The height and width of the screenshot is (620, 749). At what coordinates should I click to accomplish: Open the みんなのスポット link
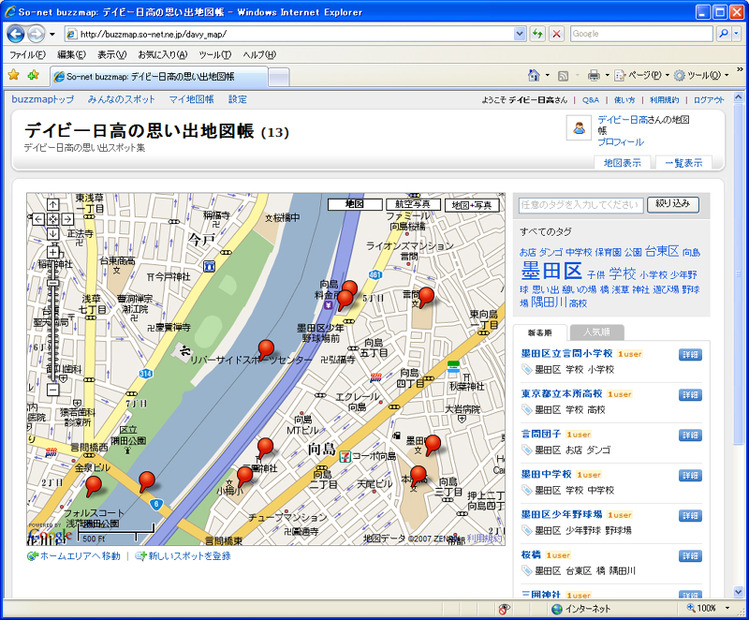pyautogui.click(x=121, y=99)
